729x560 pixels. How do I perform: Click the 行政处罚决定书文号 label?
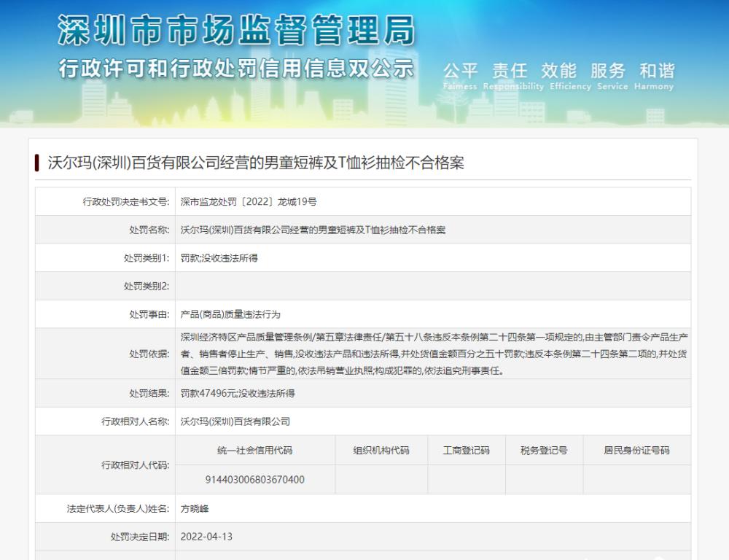(126, 202)
